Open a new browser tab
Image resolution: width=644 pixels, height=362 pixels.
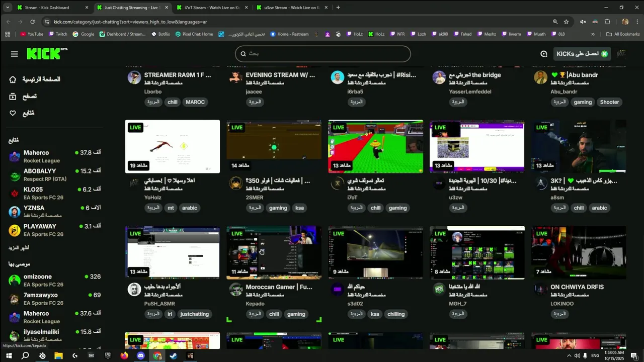click(x=338, y=8)
